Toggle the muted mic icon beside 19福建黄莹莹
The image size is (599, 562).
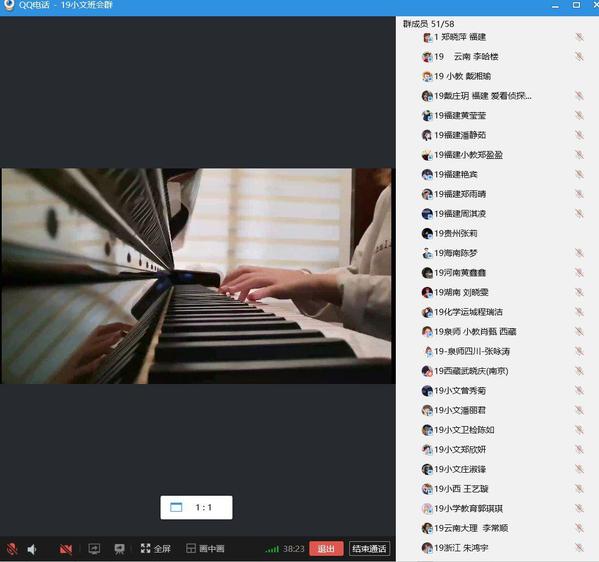click(580, 115)
